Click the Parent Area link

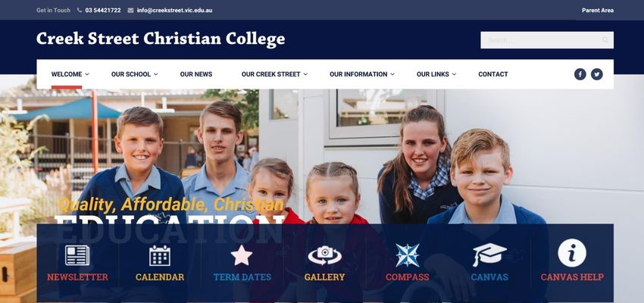pyautogui.click(x=598, y=11)
